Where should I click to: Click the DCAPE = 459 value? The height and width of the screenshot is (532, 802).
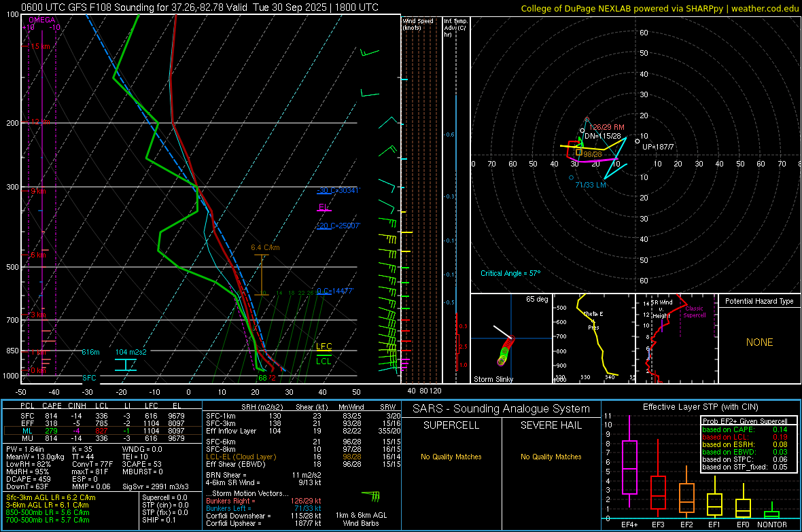28,479
